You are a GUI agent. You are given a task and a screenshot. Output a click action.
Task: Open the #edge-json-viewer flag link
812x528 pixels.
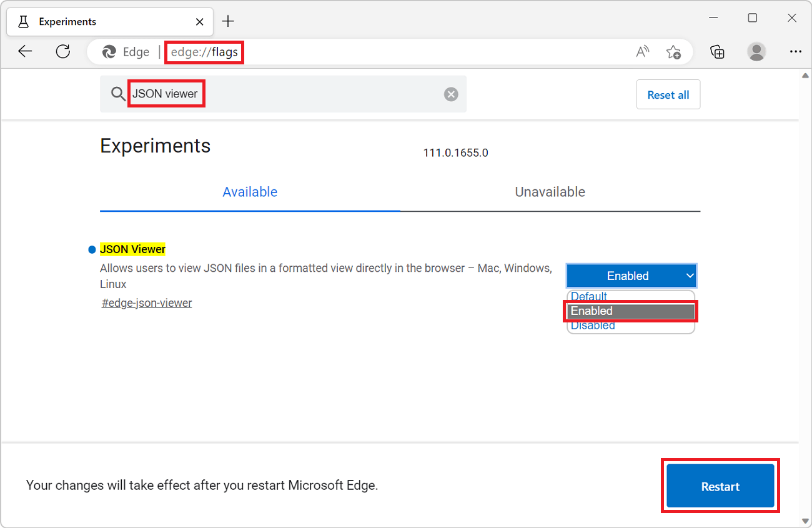(x=146, y=302)
